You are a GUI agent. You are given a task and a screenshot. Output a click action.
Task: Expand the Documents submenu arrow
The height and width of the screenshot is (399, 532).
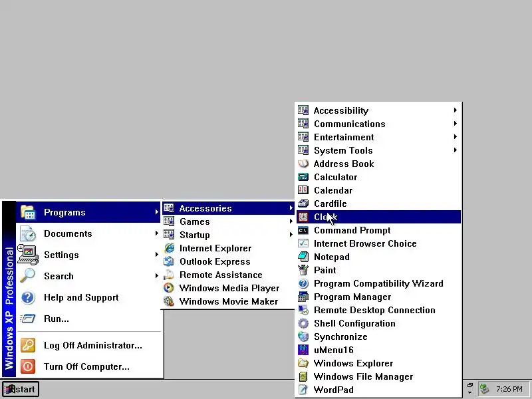pos(156,233)
